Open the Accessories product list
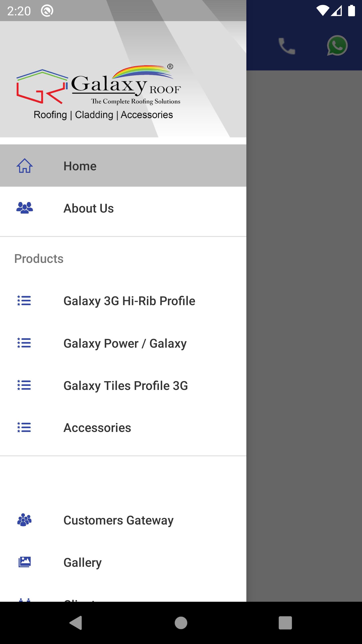 tap(123, 428)
